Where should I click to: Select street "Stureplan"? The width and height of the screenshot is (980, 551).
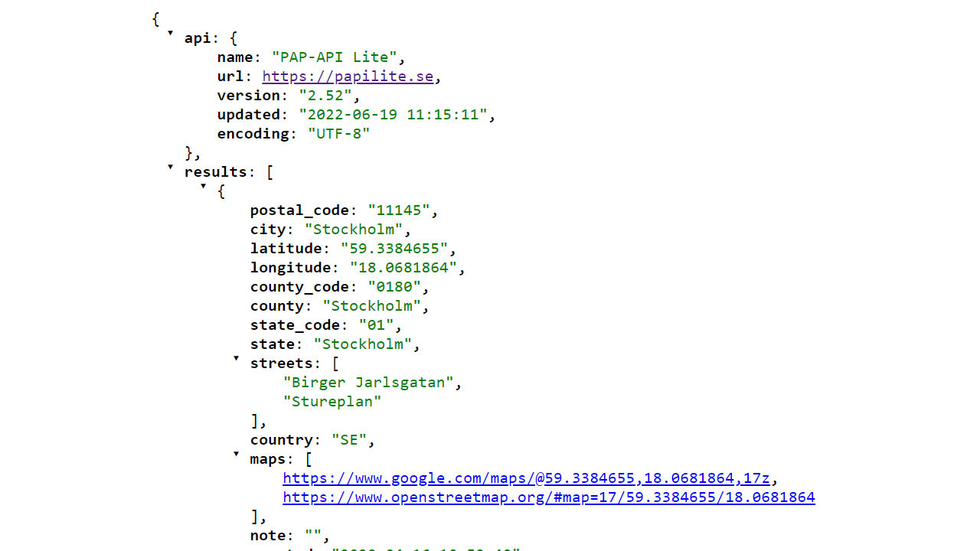click(332, 402)
